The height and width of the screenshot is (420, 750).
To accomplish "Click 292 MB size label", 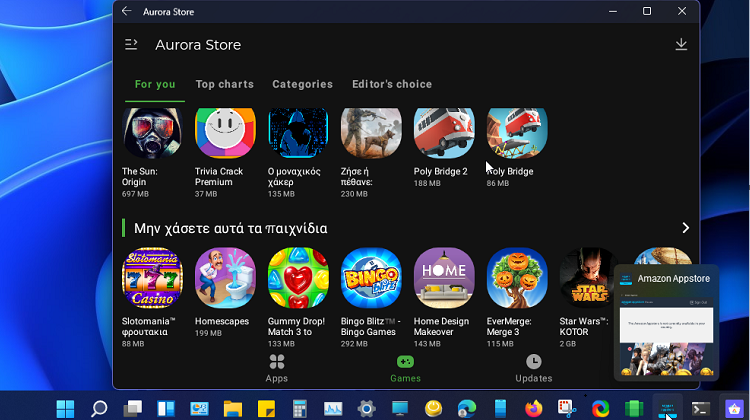I will point(354,343).
